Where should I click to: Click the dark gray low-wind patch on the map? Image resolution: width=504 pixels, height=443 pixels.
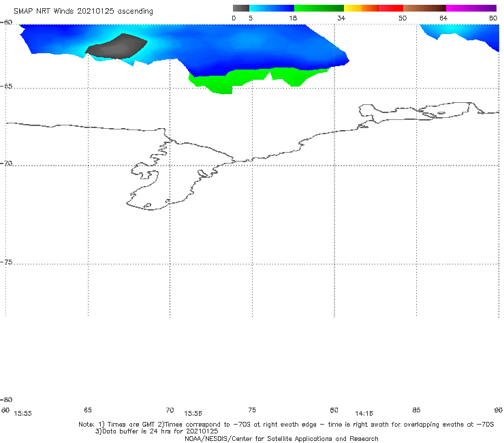pos(116,46)
